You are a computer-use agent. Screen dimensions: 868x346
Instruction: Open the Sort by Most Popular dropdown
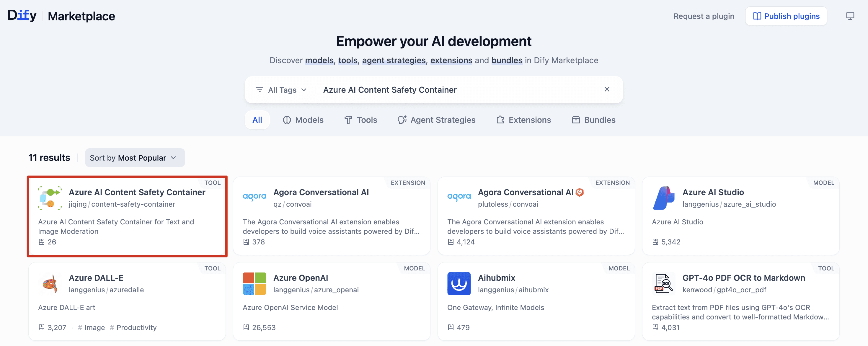click(134, 158)
